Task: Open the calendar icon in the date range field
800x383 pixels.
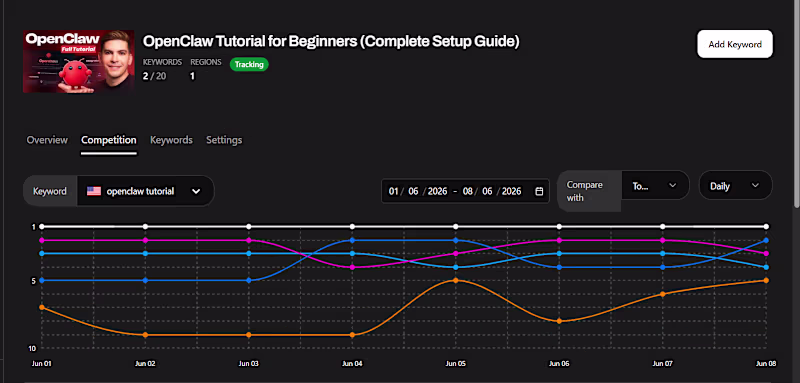Action: (539, 191)
